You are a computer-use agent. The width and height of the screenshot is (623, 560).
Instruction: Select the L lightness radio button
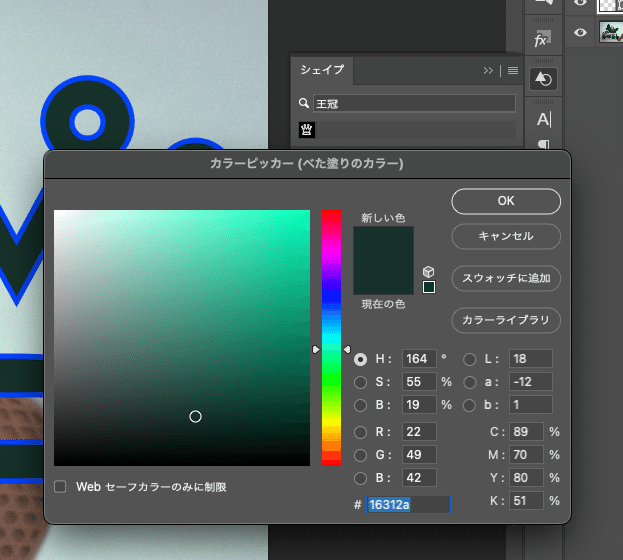[469, 359]
